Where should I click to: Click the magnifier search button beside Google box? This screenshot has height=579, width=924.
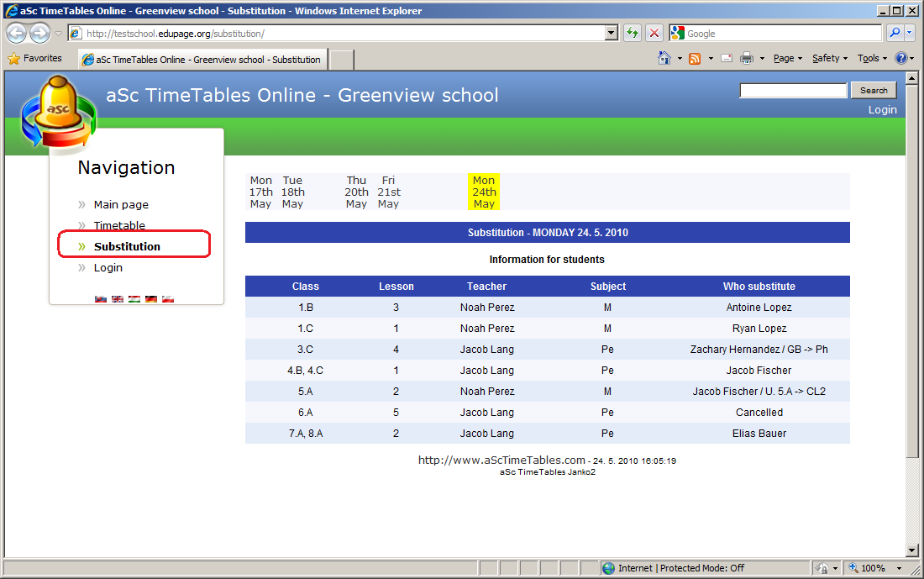895,33
